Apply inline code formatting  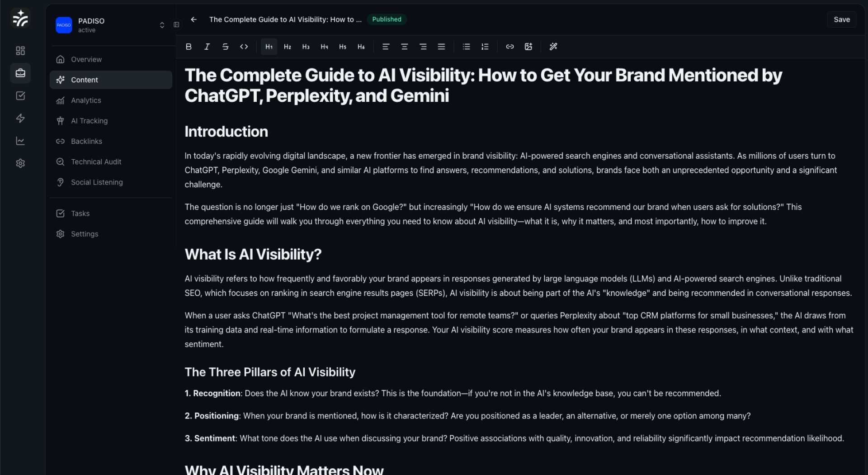[x=244, y=47]
